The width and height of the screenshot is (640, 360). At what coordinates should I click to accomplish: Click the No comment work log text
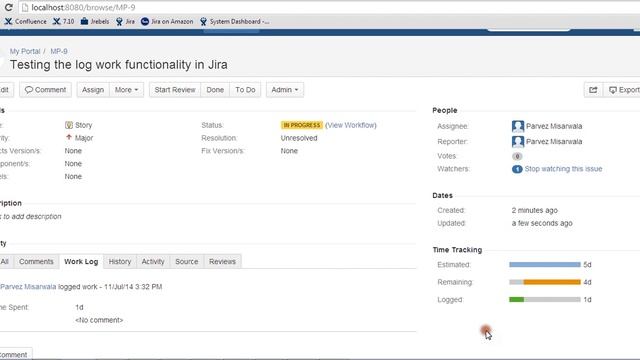pyautogui.click(x=99, y=320)
